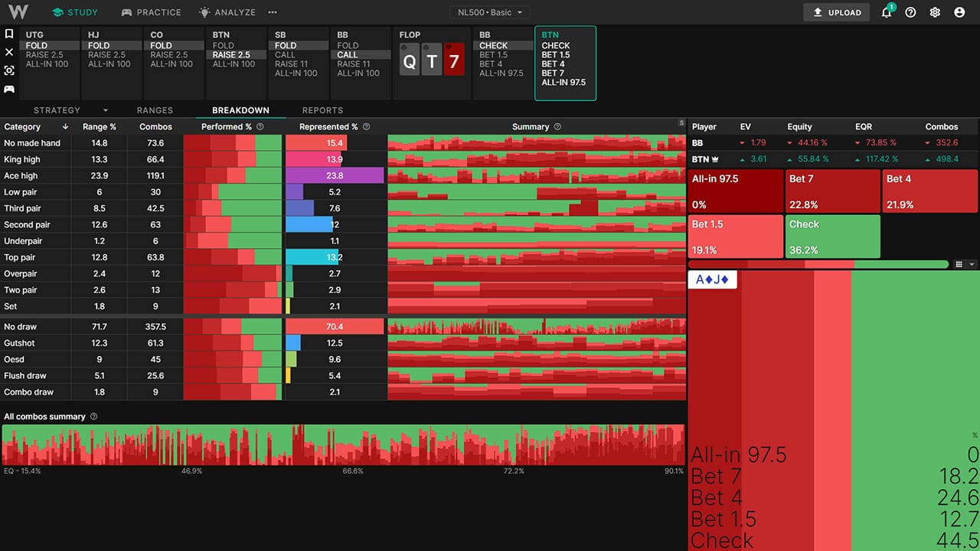980x551 pixels.
Task: Open the Study section
Action: [75, 12]
